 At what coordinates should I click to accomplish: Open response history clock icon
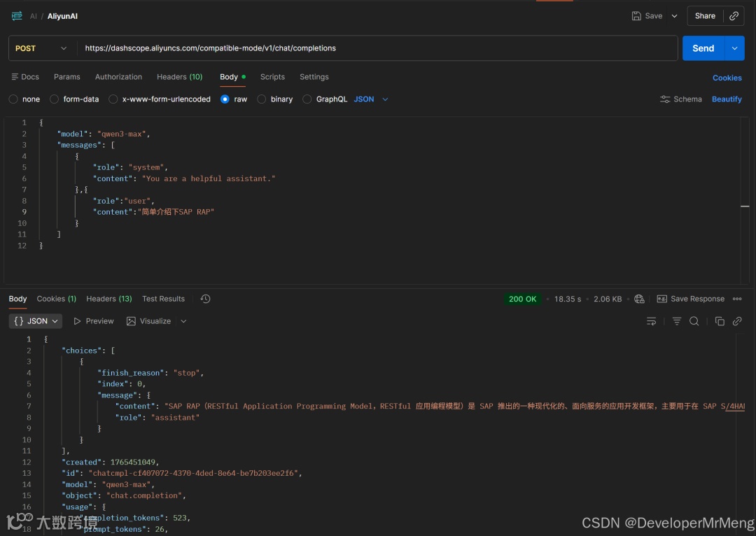pyautogui.click(x=205, y=299)
